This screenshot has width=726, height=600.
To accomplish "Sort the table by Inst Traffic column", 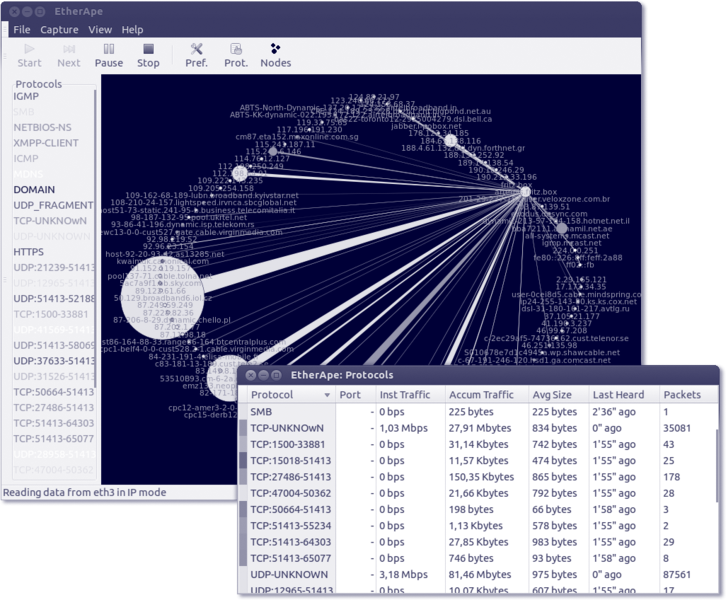I will (x=404, y=395).
